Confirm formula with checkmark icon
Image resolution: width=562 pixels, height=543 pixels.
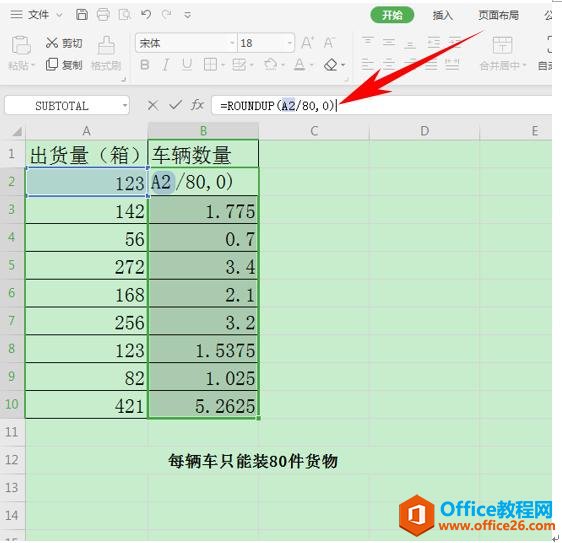[175, 105]
